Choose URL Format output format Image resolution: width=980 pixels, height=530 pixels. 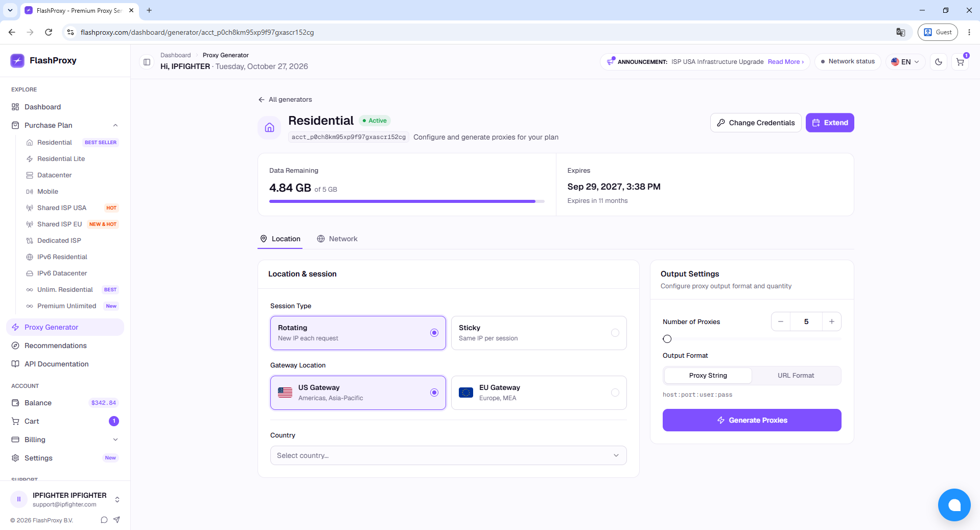(x=796, y=375)
